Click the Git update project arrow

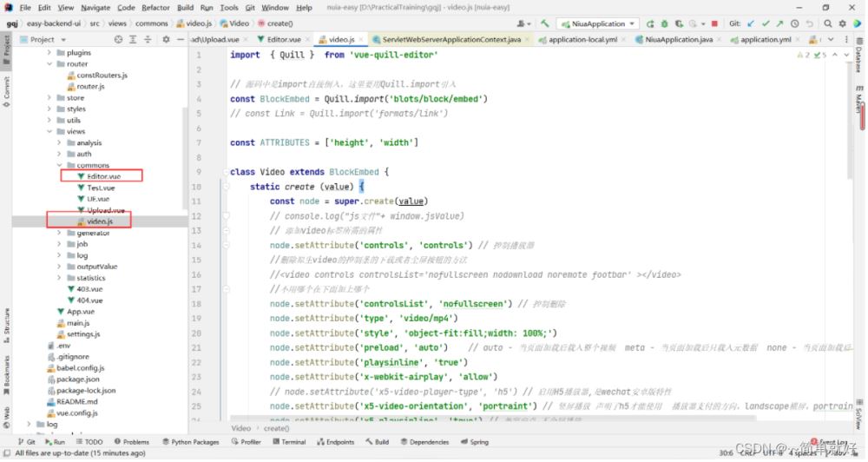tap(749, 23)
